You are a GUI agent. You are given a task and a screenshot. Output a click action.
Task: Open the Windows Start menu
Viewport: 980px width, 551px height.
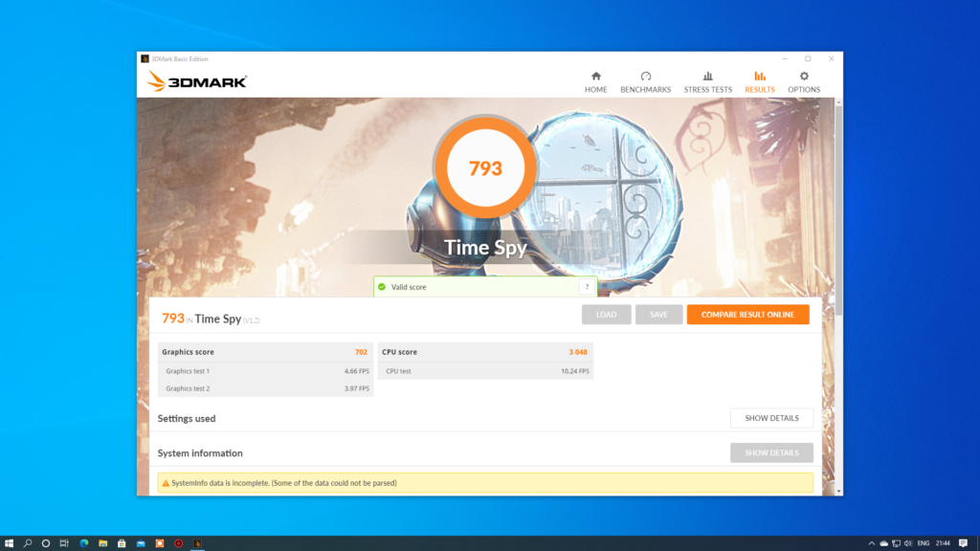9,543
